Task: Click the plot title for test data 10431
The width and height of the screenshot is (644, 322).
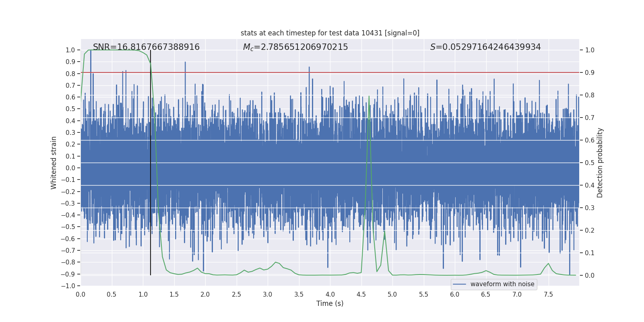Action: pos(330,33)
